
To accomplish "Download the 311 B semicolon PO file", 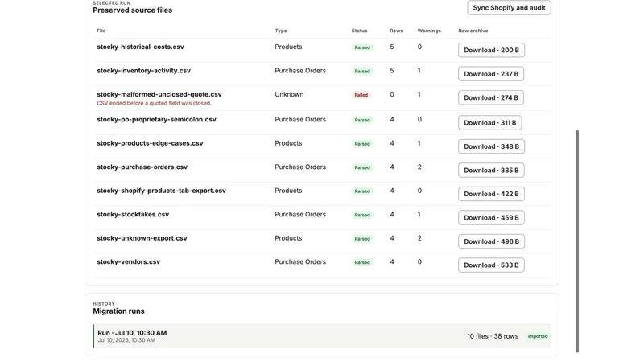I will click(490, 123).
